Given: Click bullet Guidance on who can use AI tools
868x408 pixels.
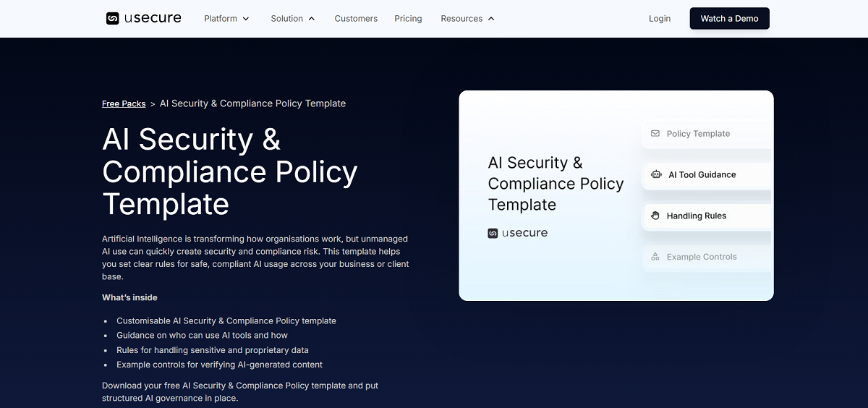Looking at the screenshot, I should [x=202, y=335].
